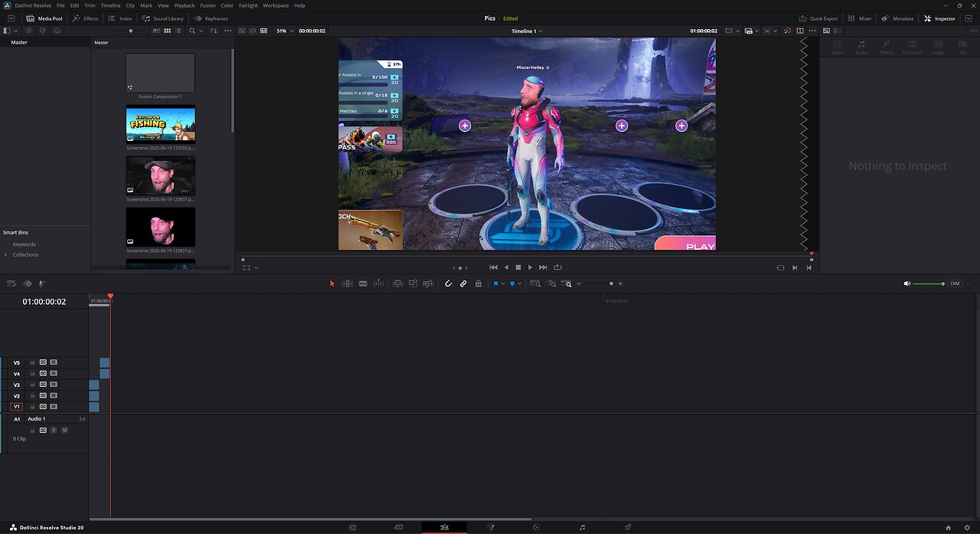The width and height of the screenshot is (980, 534).
Task: Open Timeline 1 name dropdown
Action: pos(527,31)
